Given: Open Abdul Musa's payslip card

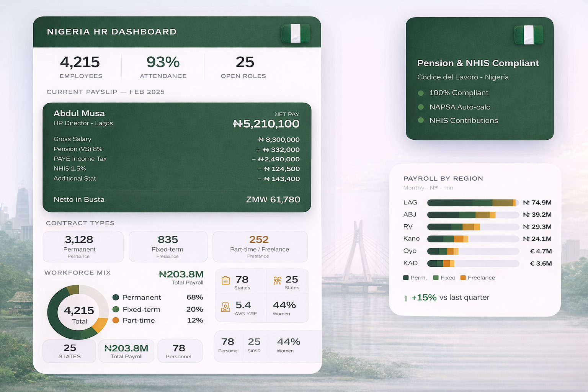Looking at the screenshot, I should (177, 157).
